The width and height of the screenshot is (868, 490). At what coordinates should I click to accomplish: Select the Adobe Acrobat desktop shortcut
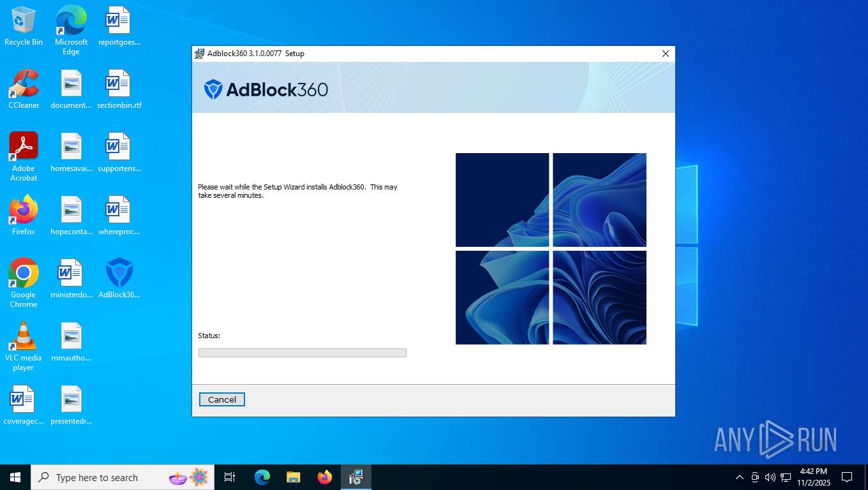(x=24, y=157)
